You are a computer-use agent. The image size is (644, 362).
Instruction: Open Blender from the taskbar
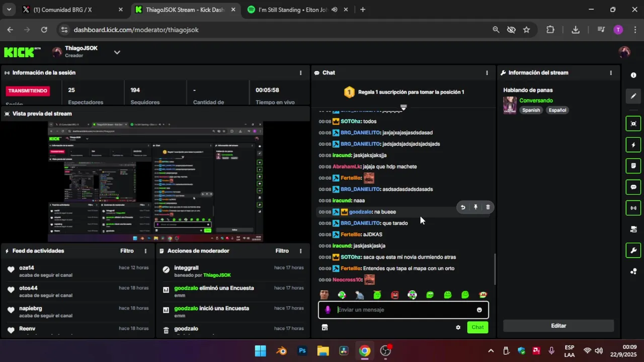tap(281, 351)
